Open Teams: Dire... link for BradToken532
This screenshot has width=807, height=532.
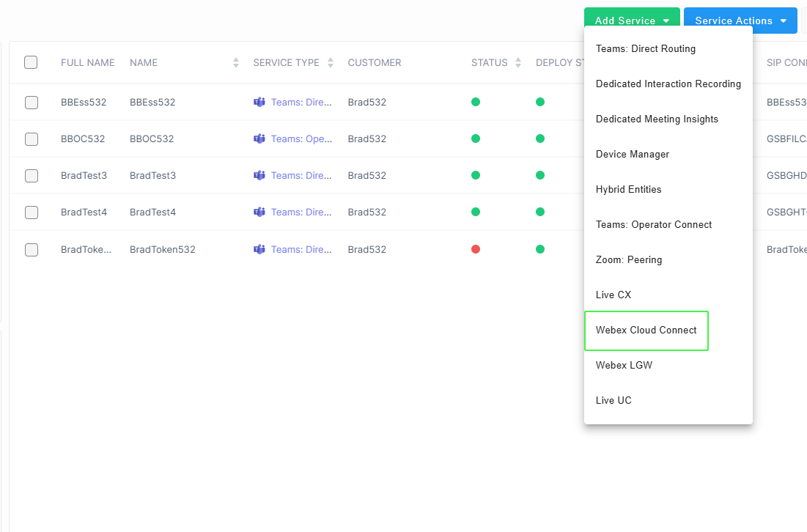tap(301, 250)
